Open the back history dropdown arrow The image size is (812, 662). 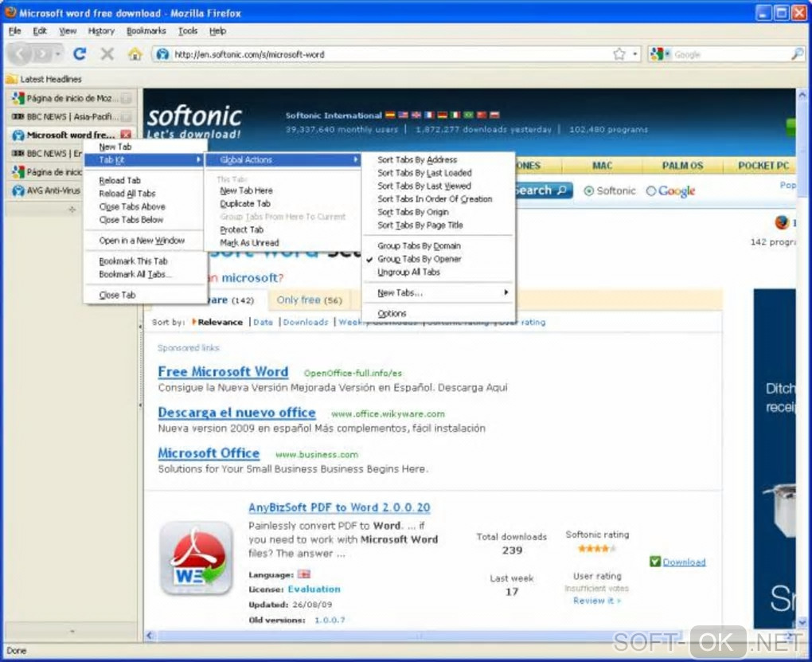(59, 53)
